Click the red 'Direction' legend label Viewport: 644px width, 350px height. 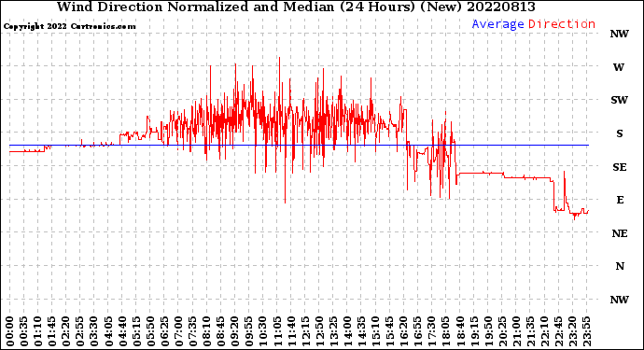[562, 24]
